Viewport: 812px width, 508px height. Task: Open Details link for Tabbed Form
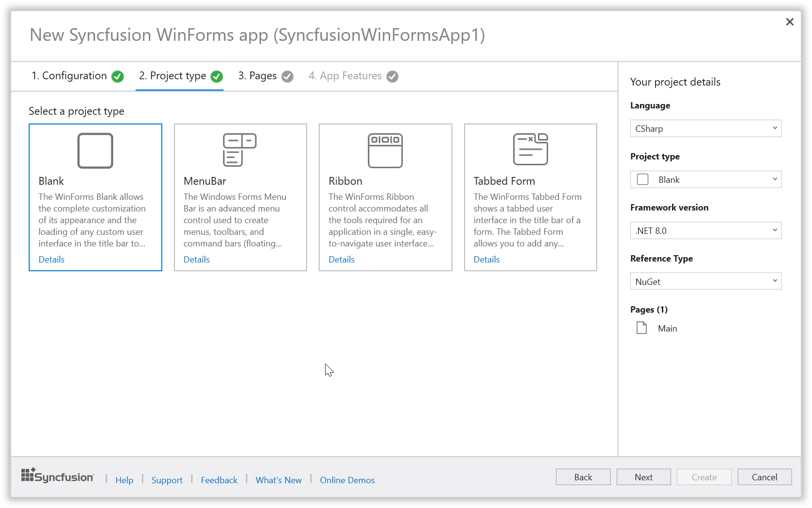[486, 259]
